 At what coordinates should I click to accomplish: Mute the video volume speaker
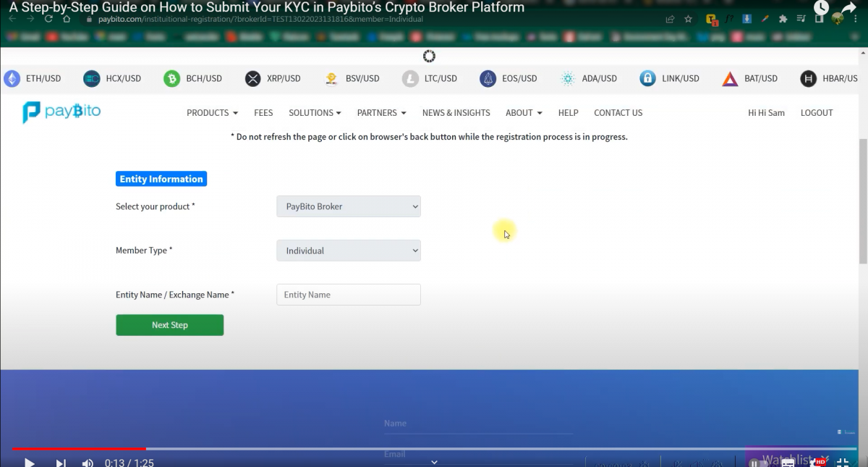[88, 462]
